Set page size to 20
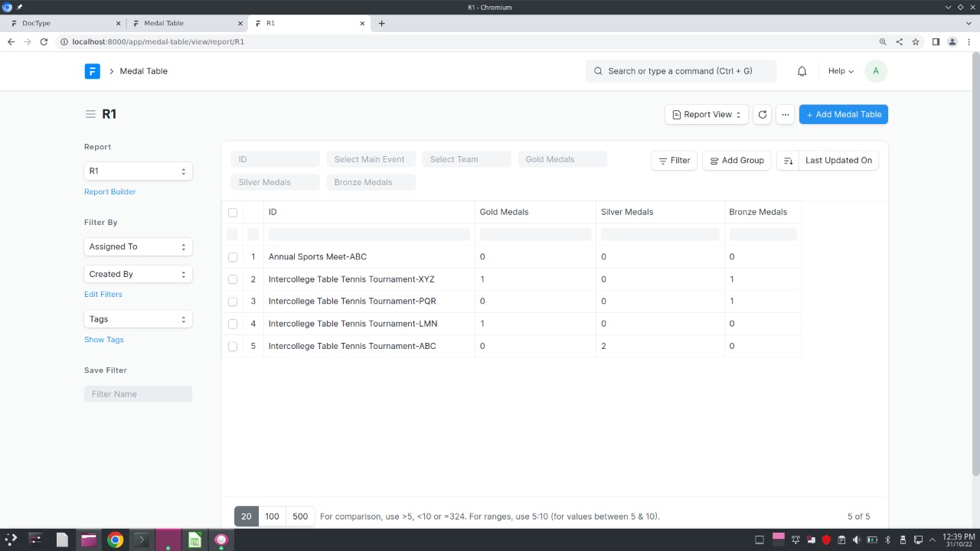The image size is (980, 551). [247, 517]
